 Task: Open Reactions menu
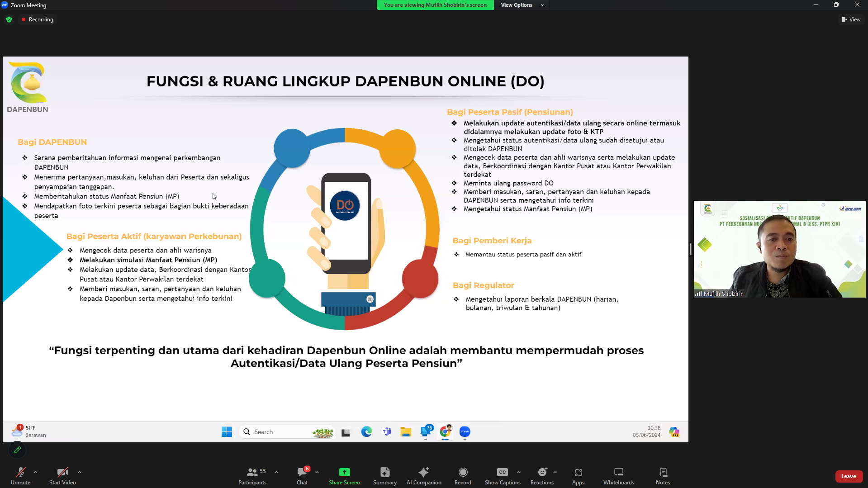(x=542, y=476)
